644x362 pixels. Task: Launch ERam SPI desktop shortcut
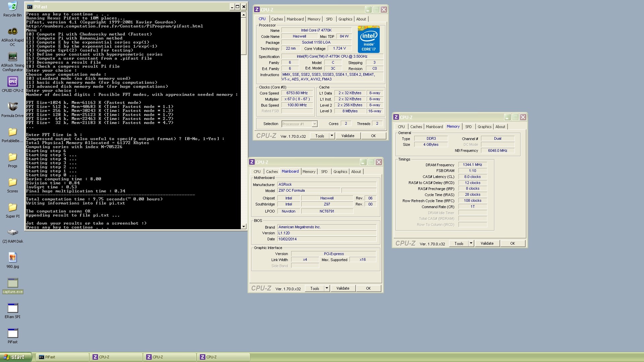point(12,311)
